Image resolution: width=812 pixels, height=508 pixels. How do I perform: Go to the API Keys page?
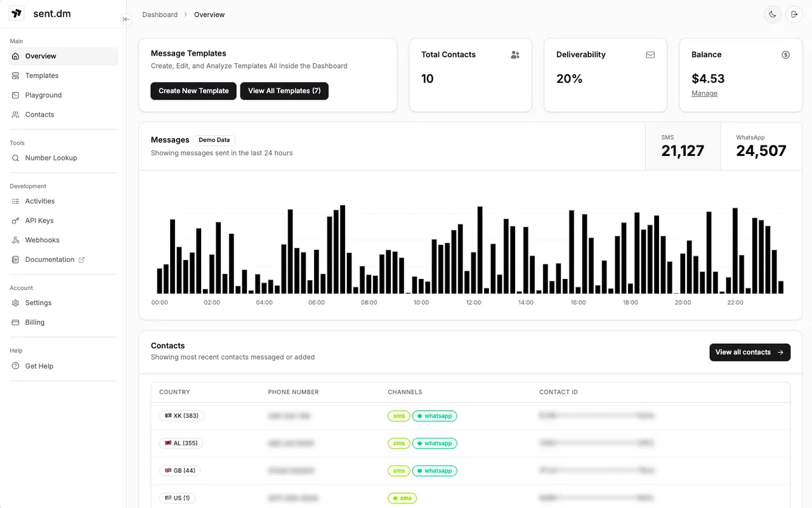[63, 221]
